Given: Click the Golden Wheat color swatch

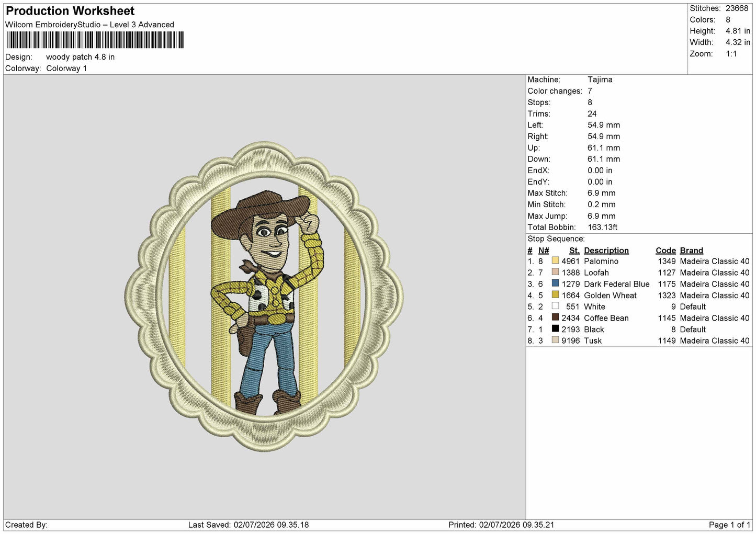Looking at the screenshot, I should click(555, 294).
